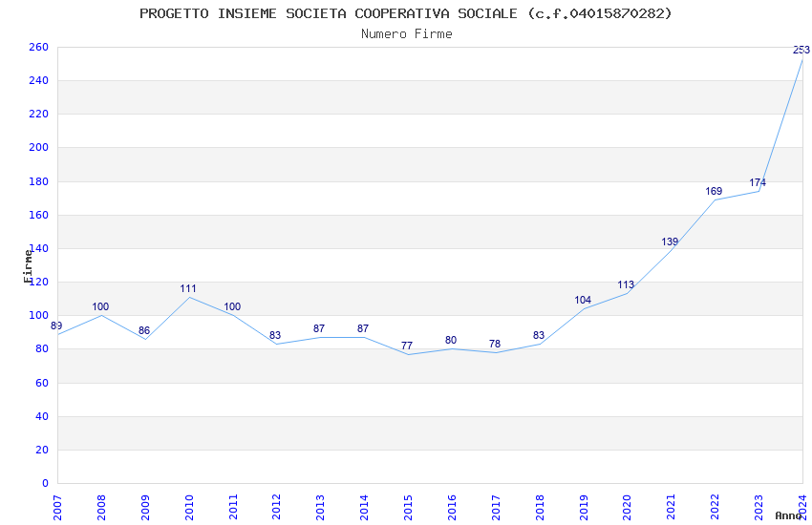The width and height of the screenshot is (812, 525).
Task: Click the 2017 year label on x-axis
Action: [496, 508]
